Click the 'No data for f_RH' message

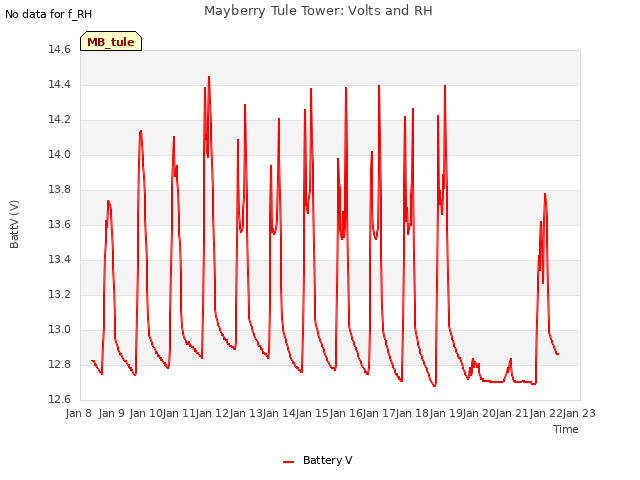coord(49,14)
